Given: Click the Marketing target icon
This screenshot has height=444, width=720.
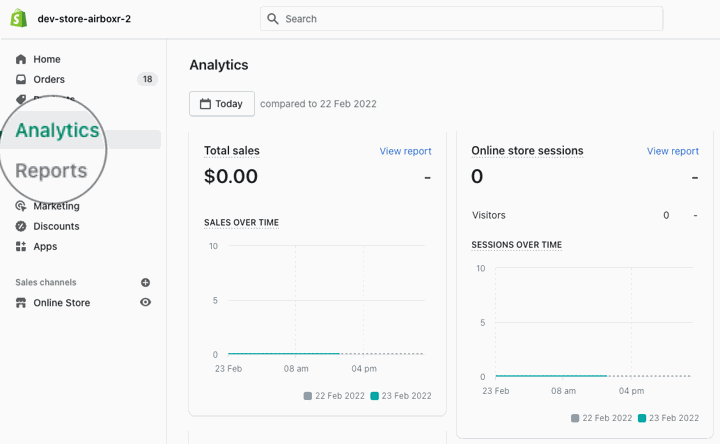Looking at the screenshot, I should [x=21, y=206].
